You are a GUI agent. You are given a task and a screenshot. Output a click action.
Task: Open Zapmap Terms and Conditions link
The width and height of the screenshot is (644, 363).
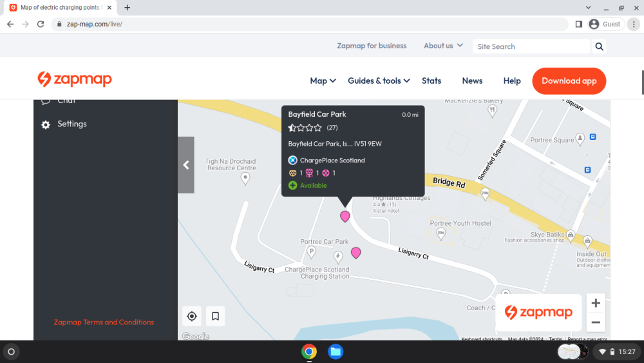pos(104,322)
